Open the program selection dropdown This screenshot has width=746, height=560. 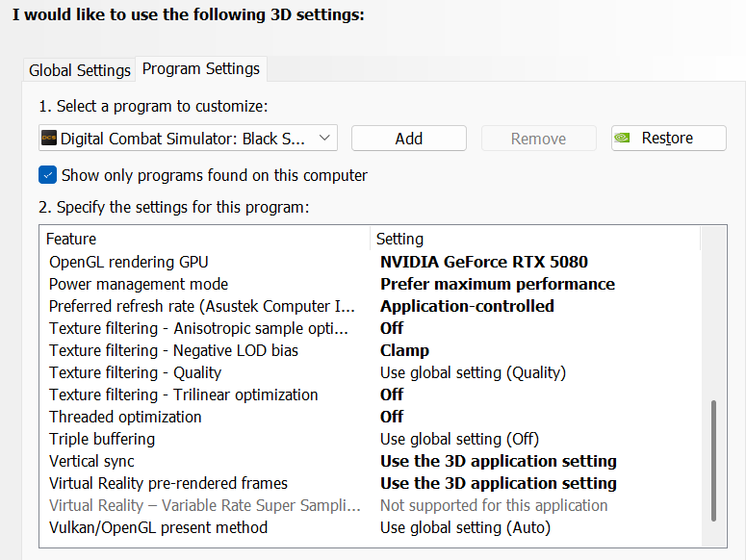(x=188, y=138)
